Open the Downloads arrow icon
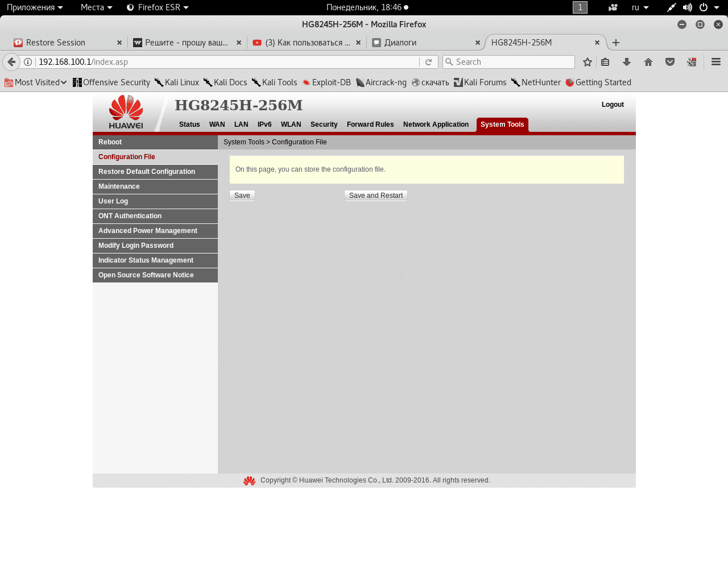728x582 pixels. (x=627, y=62)
